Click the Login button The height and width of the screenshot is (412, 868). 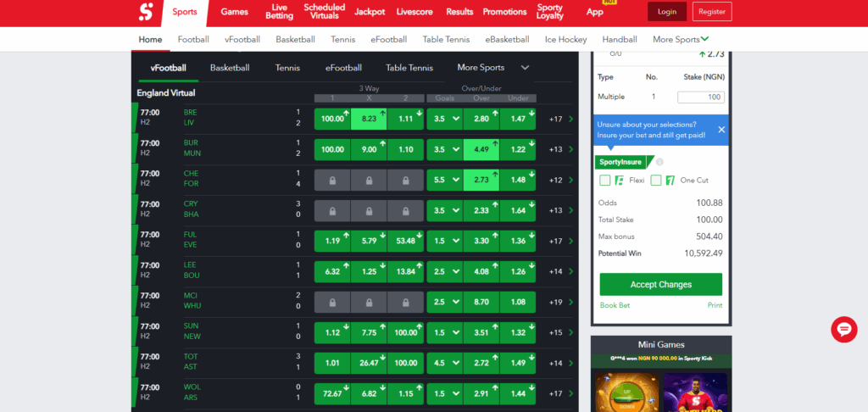(x=667, y=12)
